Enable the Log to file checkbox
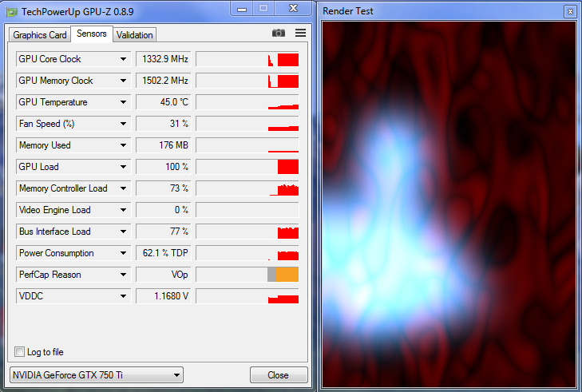This screenshot has height=392, width=582. click(x=19, y=351)
